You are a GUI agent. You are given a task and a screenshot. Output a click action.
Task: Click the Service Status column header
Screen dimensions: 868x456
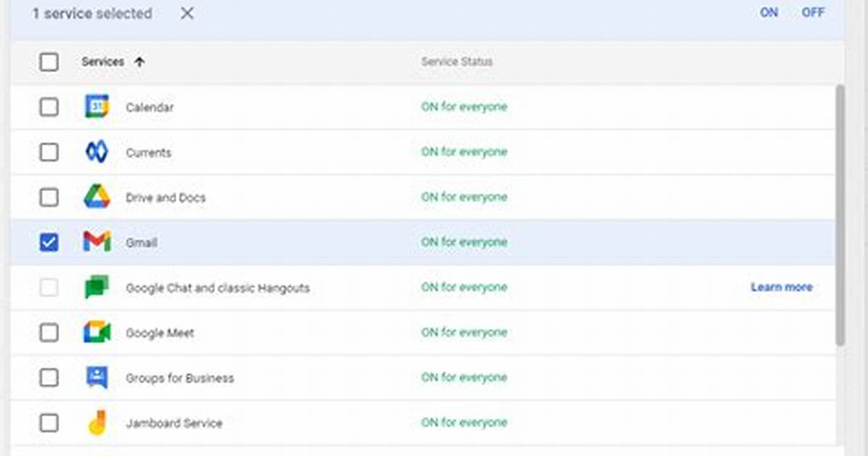(x=456, y=62)
